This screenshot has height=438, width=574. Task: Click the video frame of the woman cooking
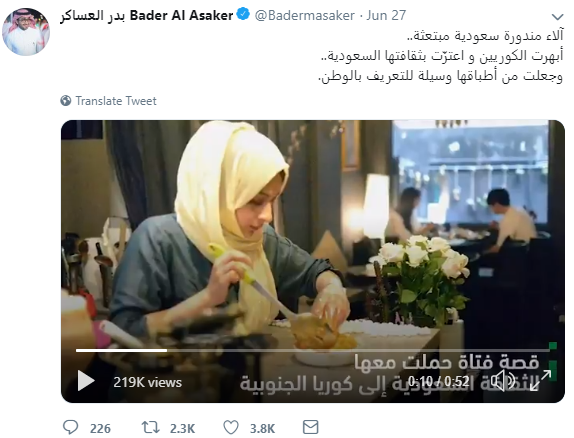pos(313,234)
